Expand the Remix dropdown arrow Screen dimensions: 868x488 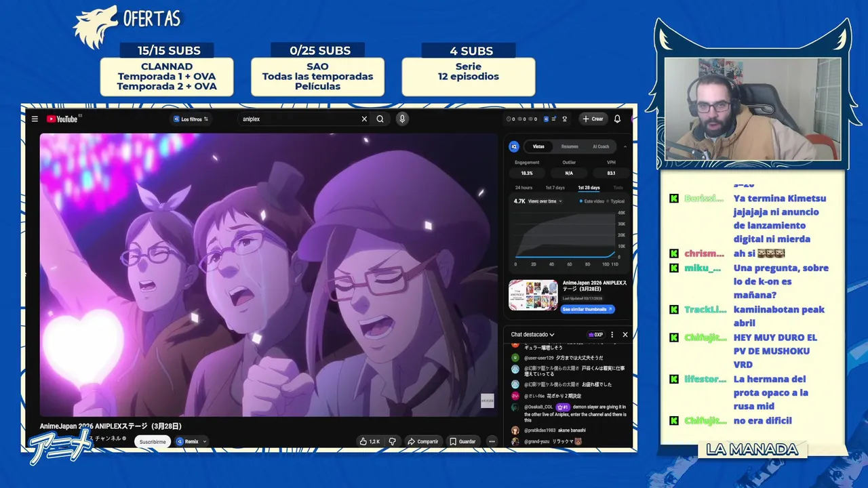(204, 442)
